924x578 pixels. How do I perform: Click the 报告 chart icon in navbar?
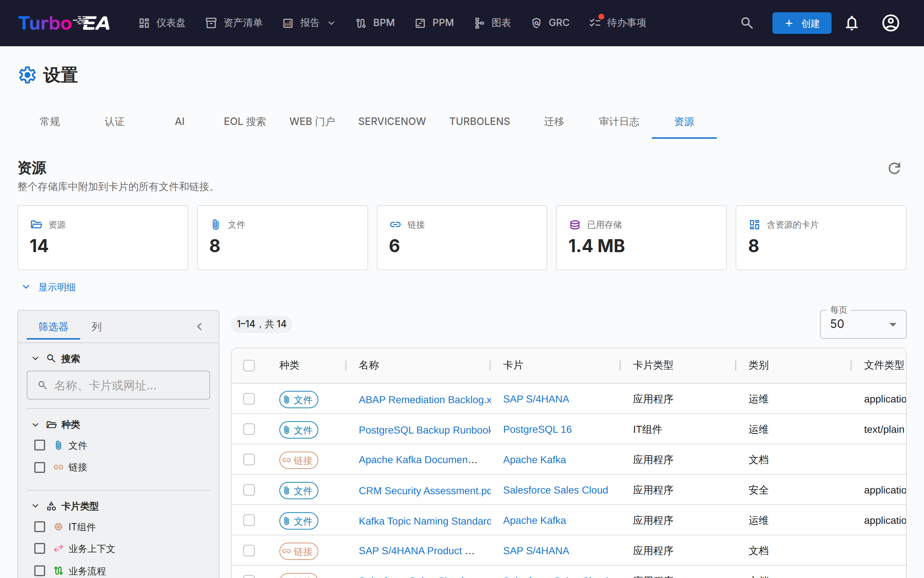tap(288, 23)
